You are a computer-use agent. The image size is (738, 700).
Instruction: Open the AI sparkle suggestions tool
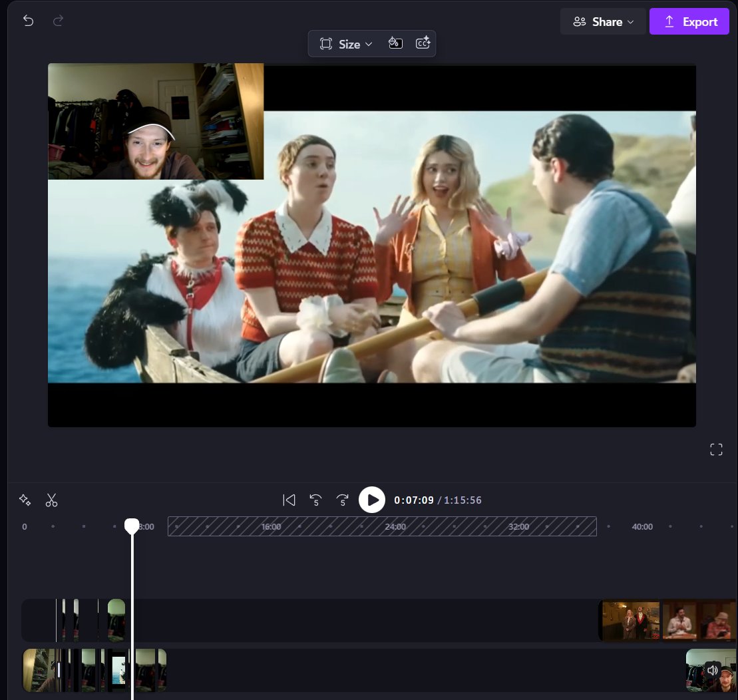point(25,500)
